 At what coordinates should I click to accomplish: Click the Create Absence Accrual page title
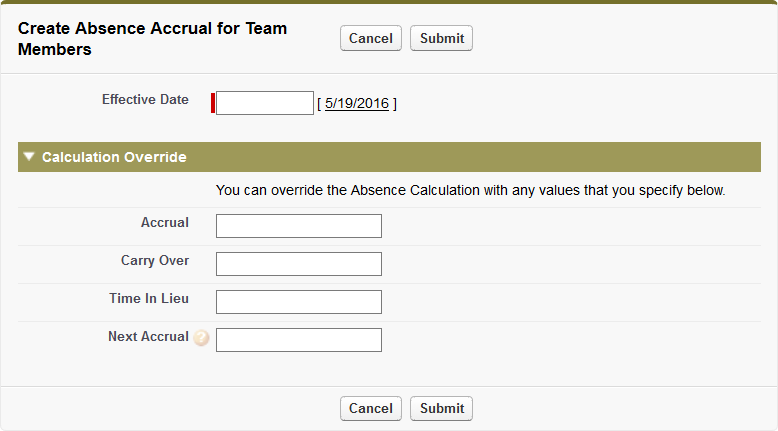tap(152, 38)
